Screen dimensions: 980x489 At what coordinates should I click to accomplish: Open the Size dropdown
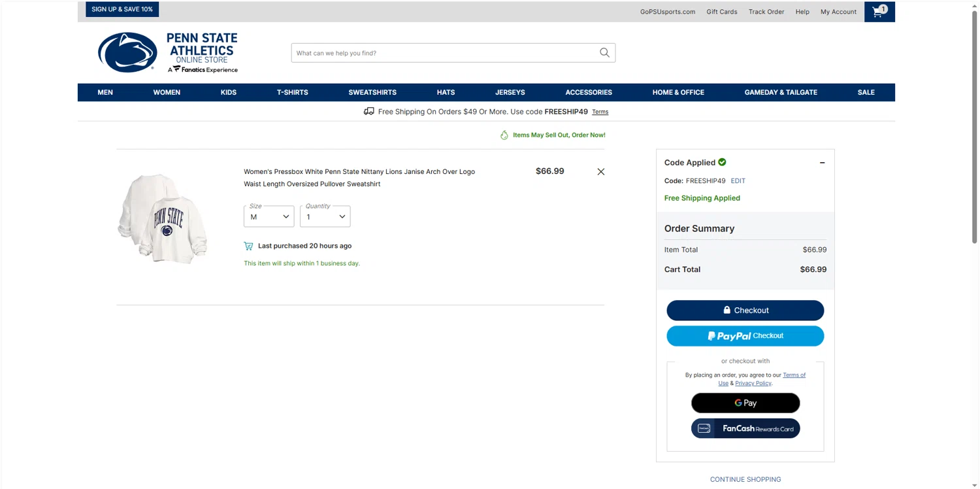point(269,216)
